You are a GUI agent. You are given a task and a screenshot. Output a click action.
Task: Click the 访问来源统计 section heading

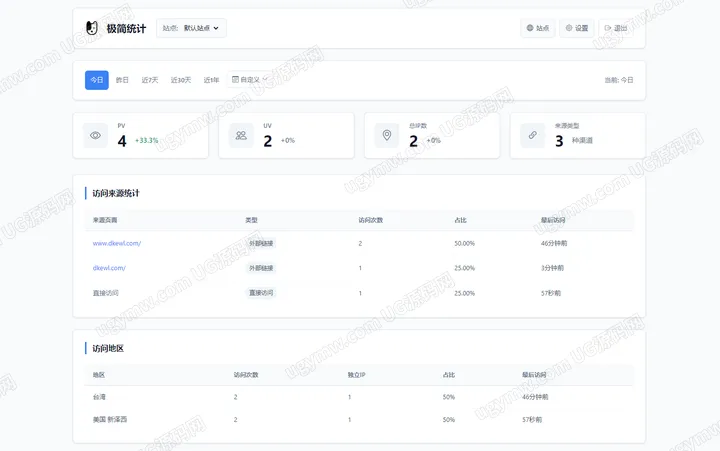(116, 193)
